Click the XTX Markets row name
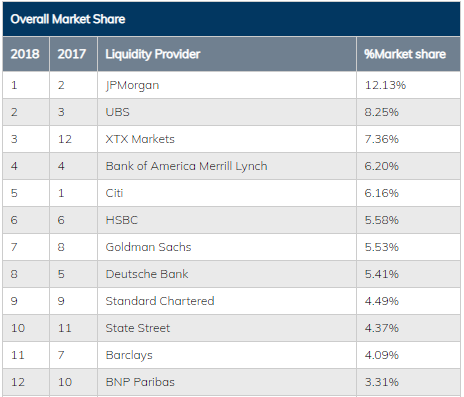The image size is (464, 397). tap(140, 139)
